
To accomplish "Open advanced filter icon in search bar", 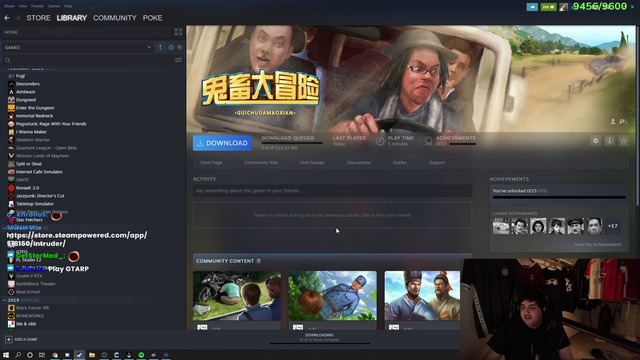I will tap(178, 60).
